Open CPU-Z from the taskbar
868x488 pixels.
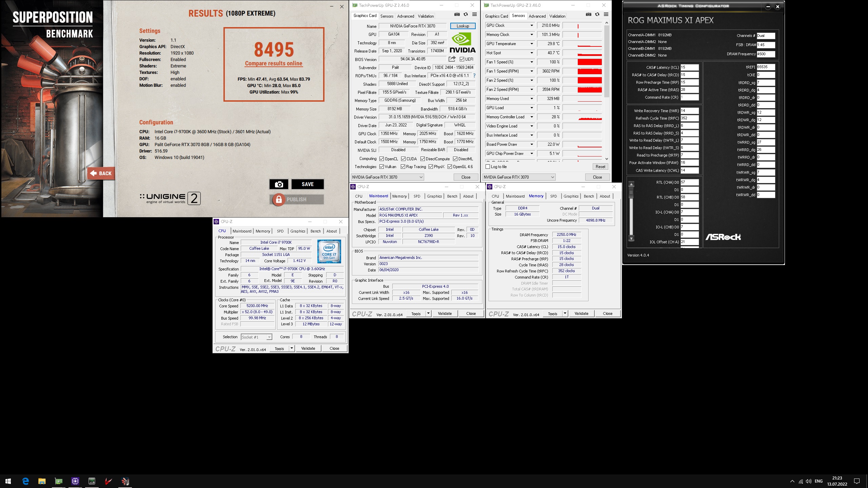[75, 481]
